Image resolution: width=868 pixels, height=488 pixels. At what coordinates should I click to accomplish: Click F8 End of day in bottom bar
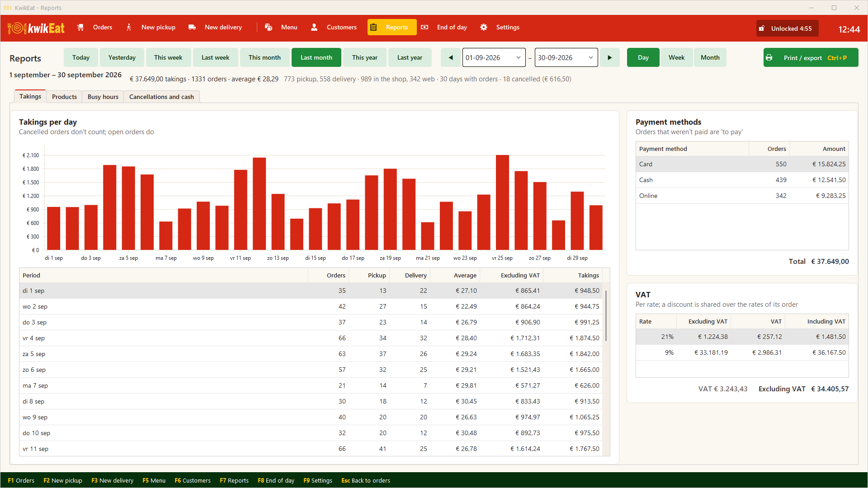[276, 480]
